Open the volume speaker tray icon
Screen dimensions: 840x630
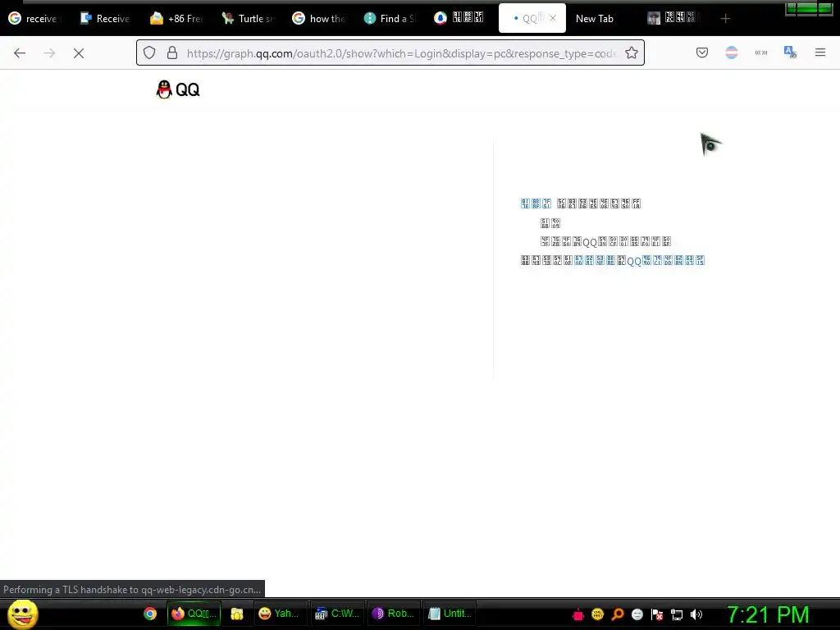[696, 614]
